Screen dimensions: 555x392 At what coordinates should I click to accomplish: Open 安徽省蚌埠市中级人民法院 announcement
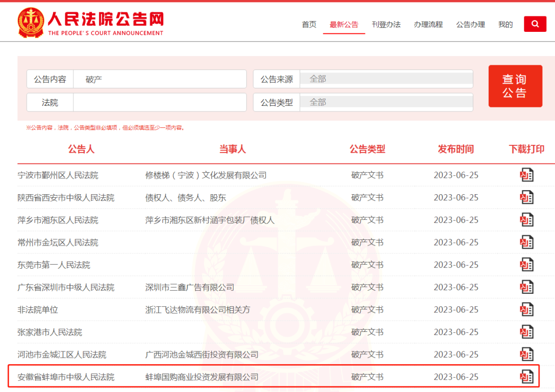pyautogui.click(x=66, y=377)
